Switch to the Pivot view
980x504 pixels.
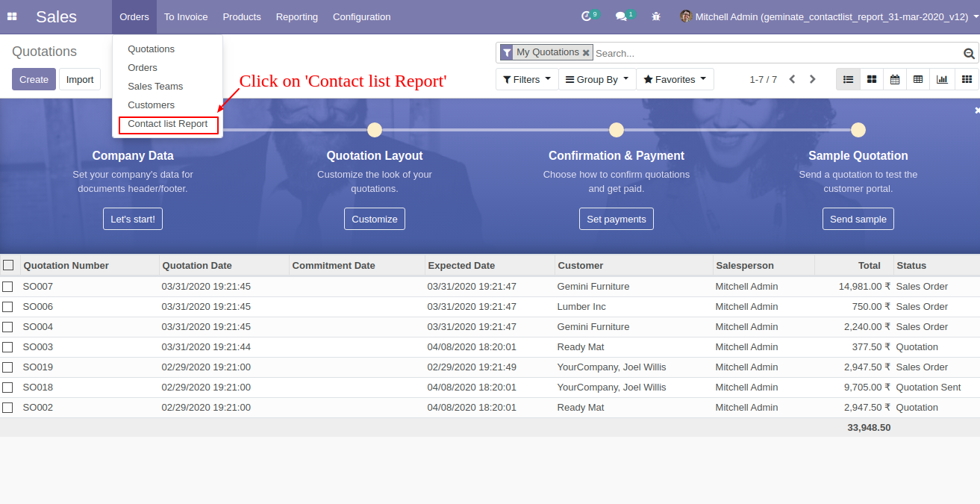click(917, 78)
